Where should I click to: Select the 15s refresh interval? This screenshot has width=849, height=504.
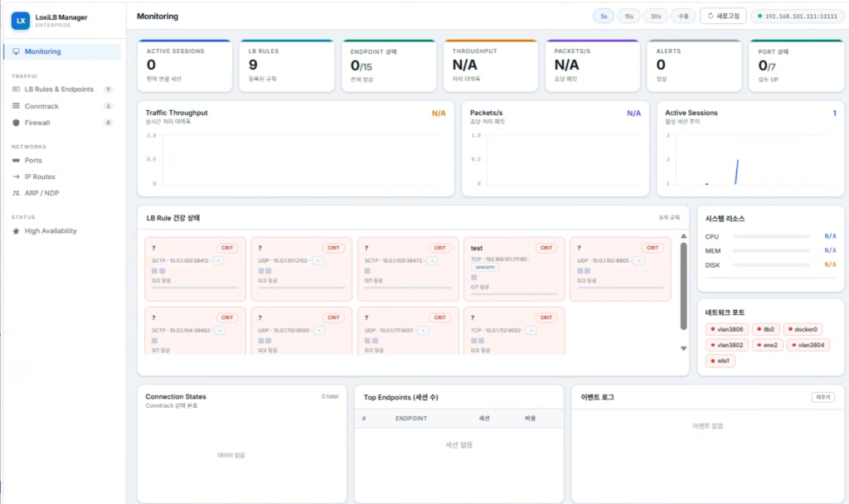pyautogui.click(x=629, y=16)
